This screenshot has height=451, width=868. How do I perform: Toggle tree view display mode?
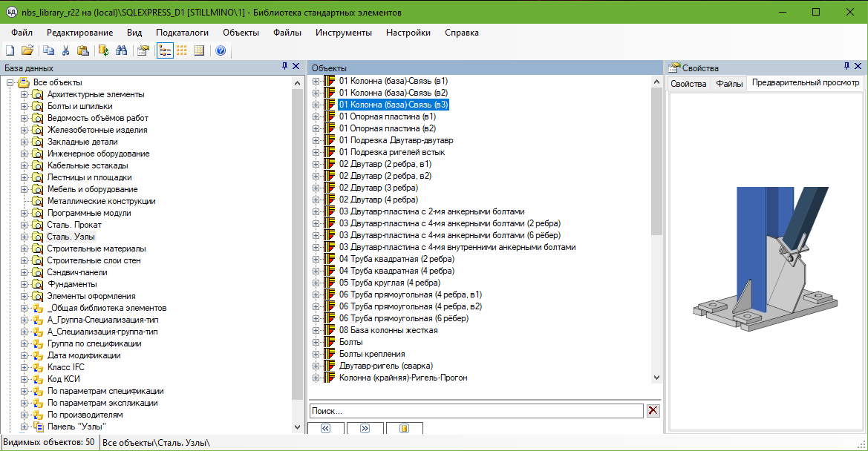coord(165,51)
